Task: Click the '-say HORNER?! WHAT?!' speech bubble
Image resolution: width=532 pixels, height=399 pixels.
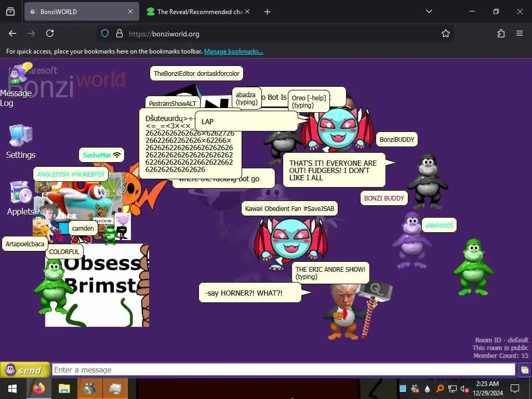Action: (x=250, y=293)
